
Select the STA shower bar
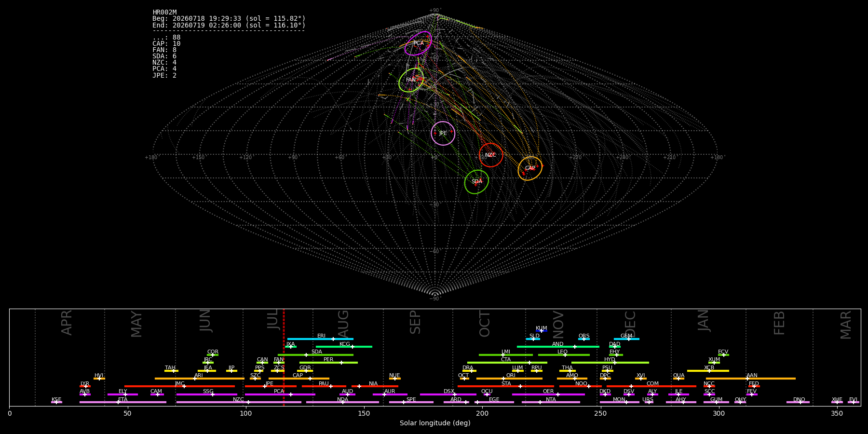pos(506,386)
